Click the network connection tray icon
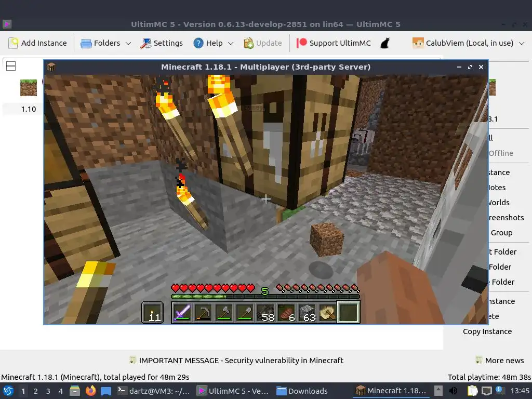532x399 pixels. click(x=486, y=391)
